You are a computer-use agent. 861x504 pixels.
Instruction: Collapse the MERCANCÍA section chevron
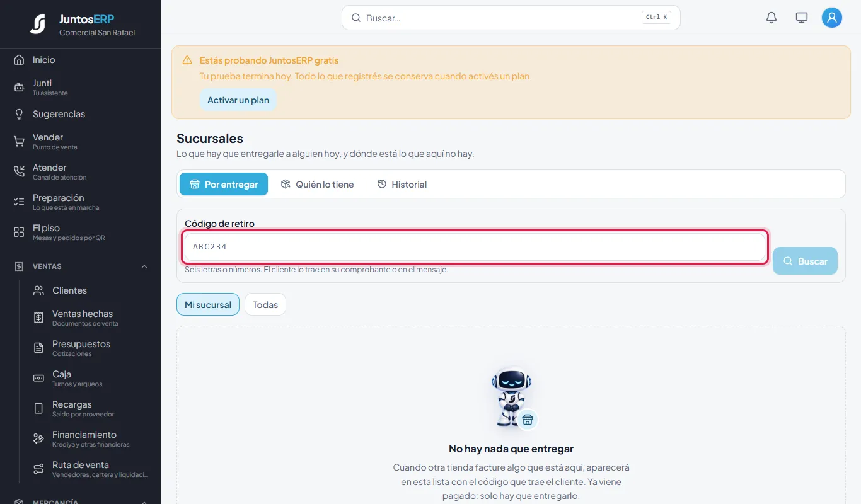pos(144,502)
